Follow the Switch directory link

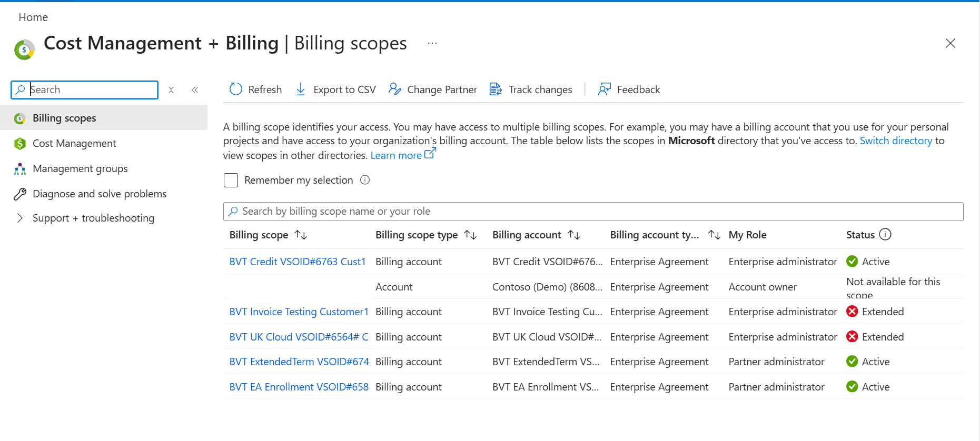click(x=896, y=141)
